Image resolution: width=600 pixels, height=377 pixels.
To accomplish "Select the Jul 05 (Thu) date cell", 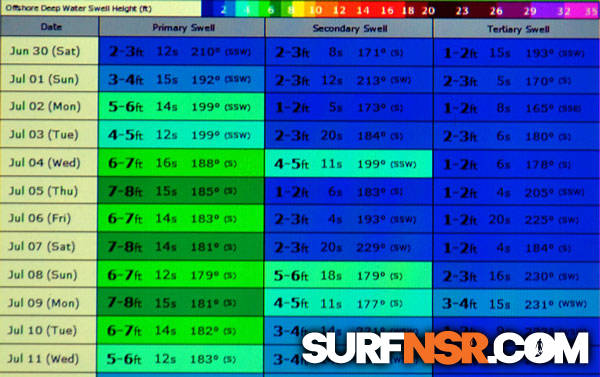I will click(x=49, y=191).
